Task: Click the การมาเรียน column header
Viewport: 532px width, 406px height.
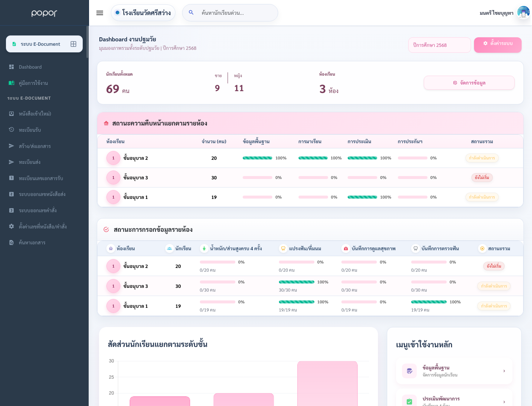Action: point(310,141)
